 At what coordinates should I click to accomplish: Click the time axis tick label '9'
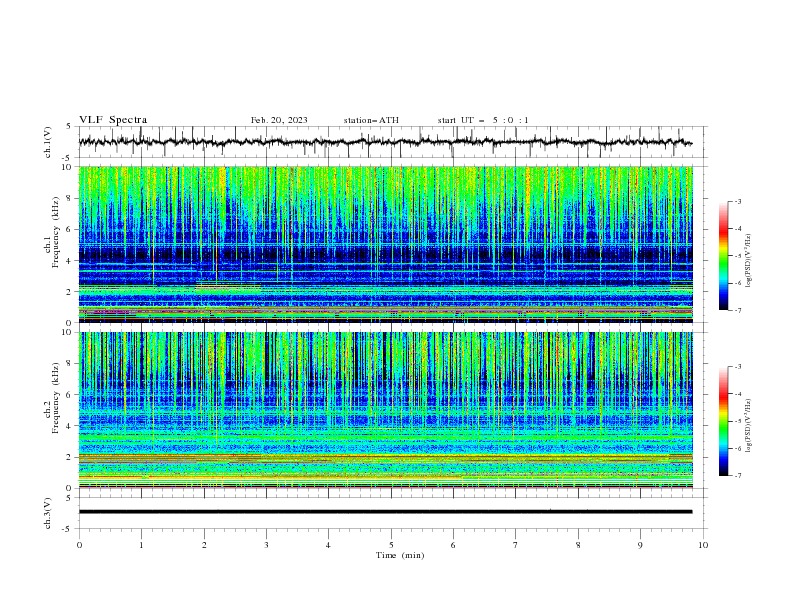coord(640,545)
